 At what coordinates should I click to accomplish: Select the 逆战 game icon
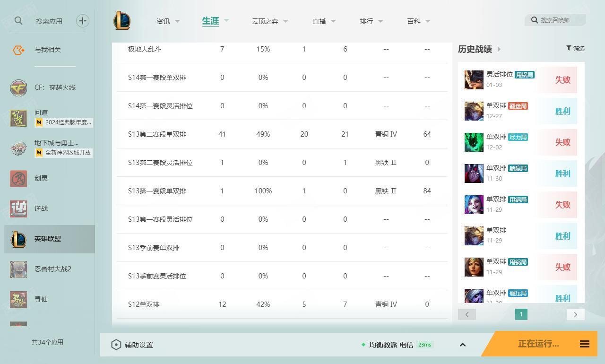point(18,209)
